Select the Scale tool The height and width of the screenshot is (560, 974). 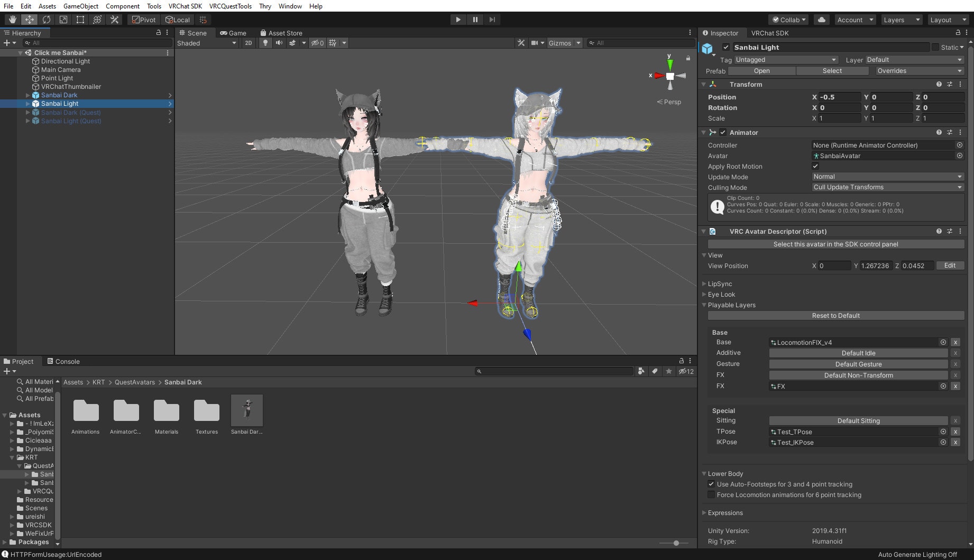click(x=63, y=20)
